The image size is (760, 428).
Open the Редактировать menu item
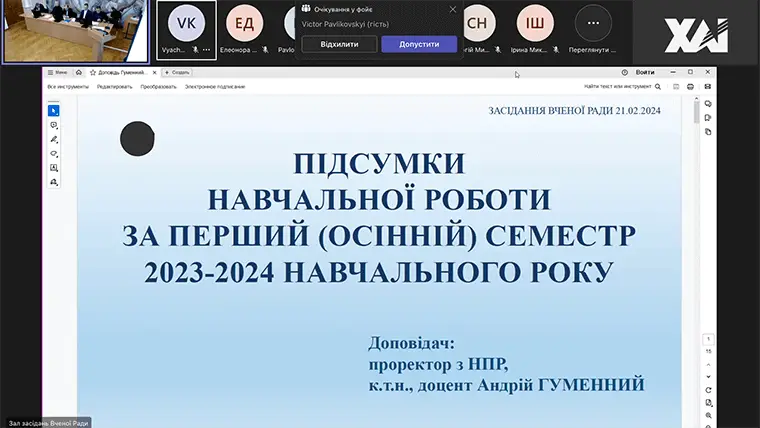click(x=115, y=87)
